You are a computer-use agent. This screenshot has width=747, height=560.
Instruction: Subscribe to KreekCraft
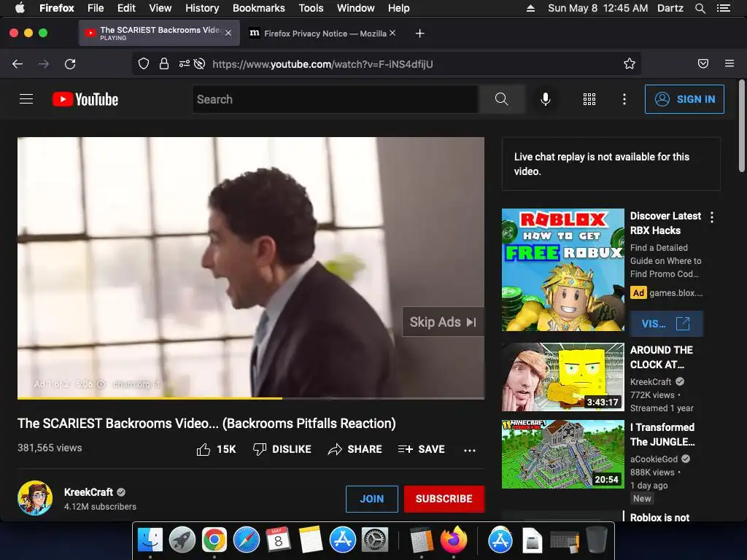click(x=444, y=499)
